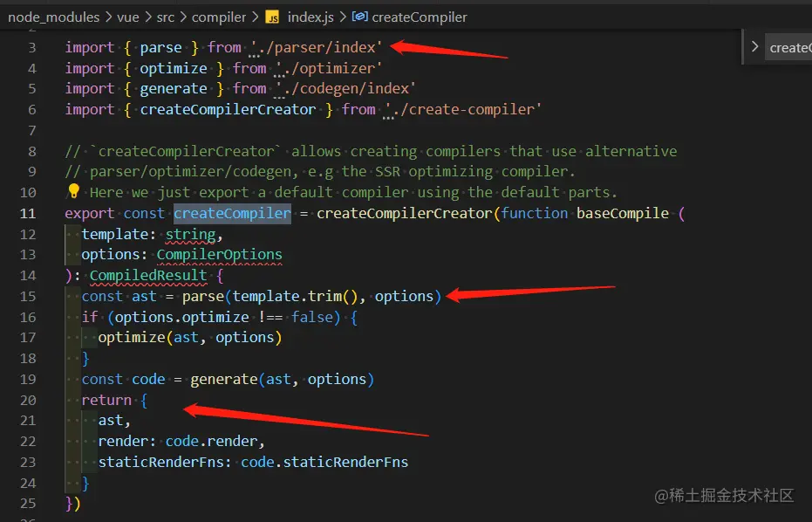Image resolution: width=812 pixels, height=522 pixels.
Task: Click the symbol icon beside createCompiler breadcrumb
Action: pos(359,17)
